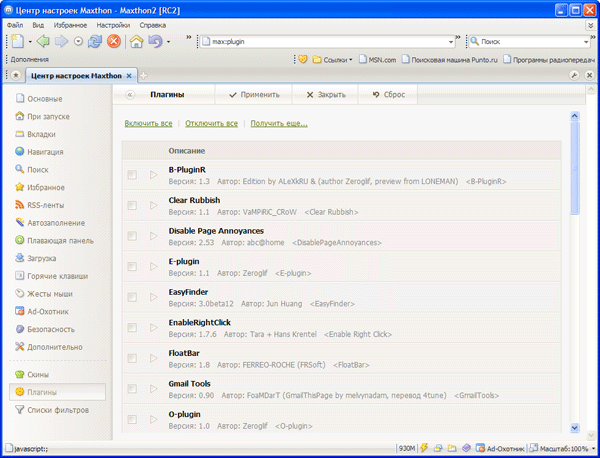Enable the EasyFinder checkbox

[x=132, y=297]
